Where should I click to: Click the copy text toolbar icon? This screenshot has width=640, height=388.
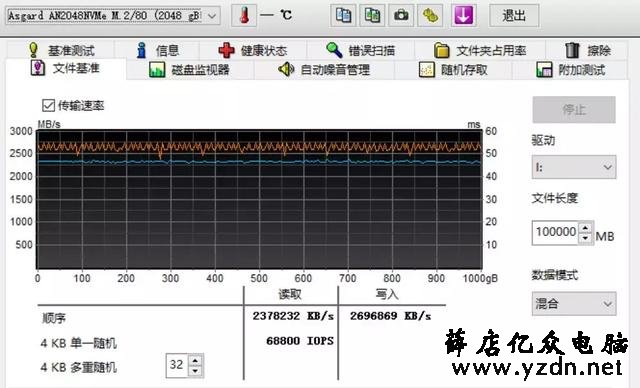[343, 16]
